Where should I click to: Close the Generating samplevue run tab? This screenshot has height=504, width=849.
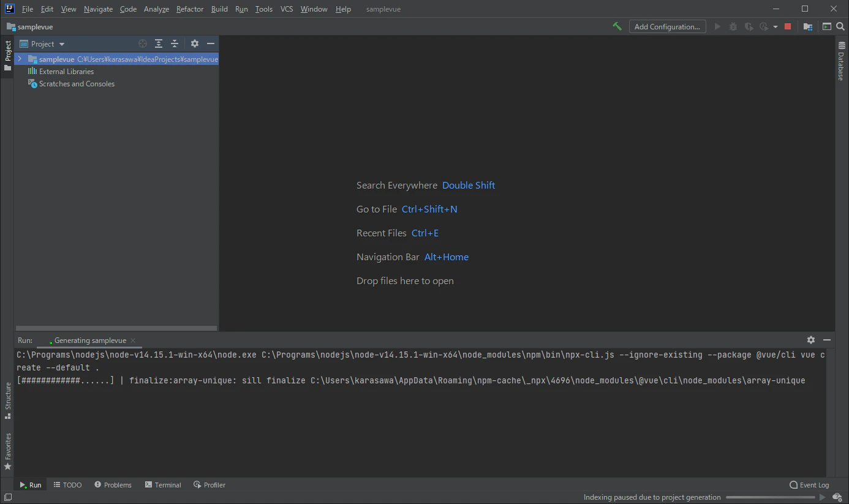[133, 340]
